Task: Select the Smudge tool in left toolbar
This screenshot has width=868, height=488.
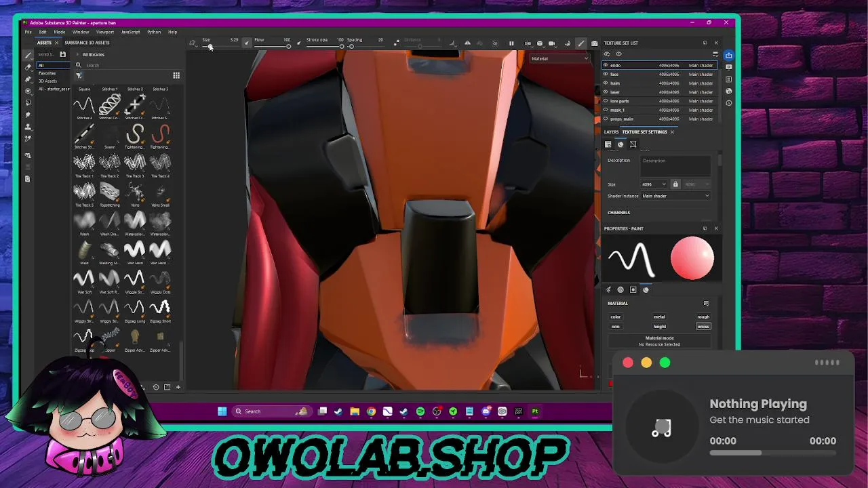Action: pos(28,115)
